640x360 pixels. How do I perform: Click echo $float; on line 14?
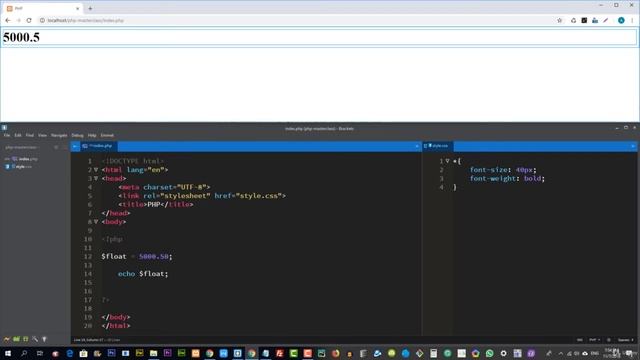(x=143, y=273)
